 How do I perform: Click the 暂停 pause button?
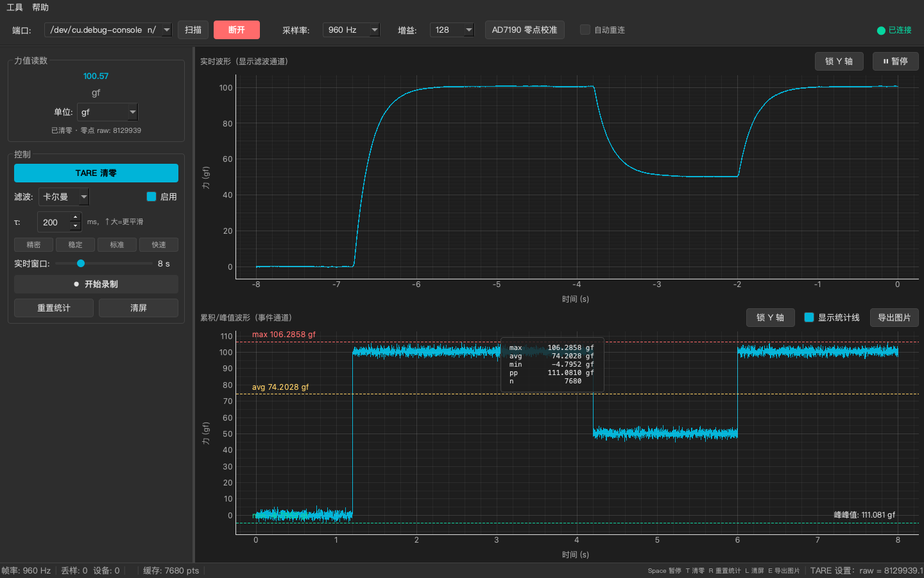pyautogui.click(x=896, y=61)
